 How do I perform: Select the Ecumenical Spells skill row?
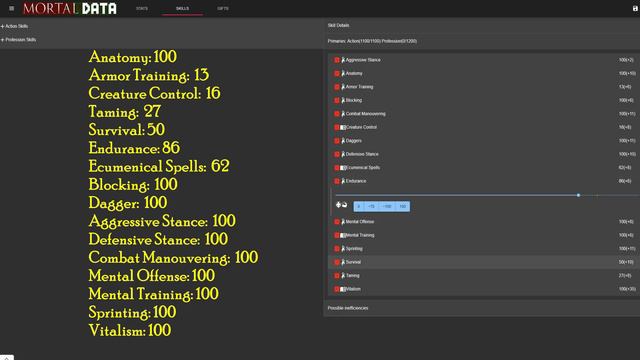(484, 168)
